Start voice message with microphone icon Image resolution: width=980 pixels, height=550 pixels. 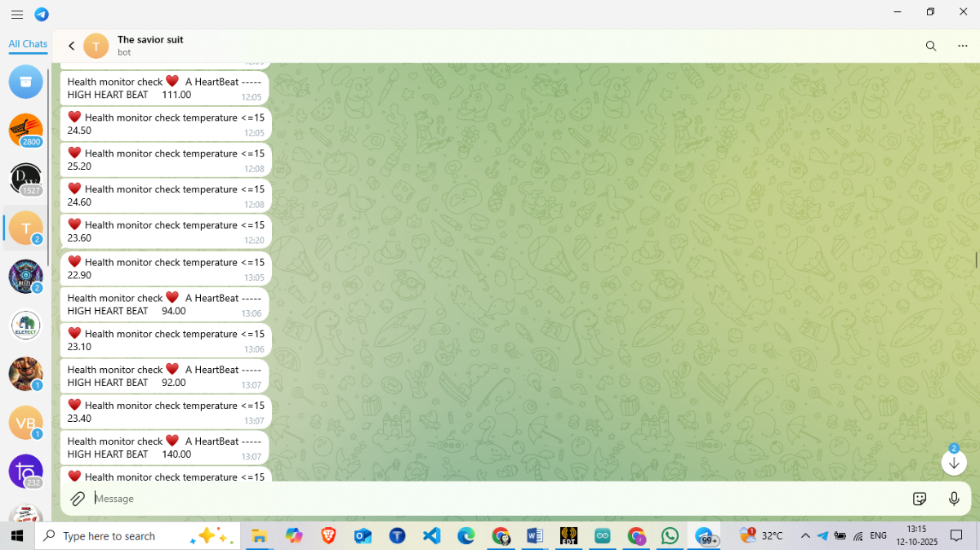point(953,499)
